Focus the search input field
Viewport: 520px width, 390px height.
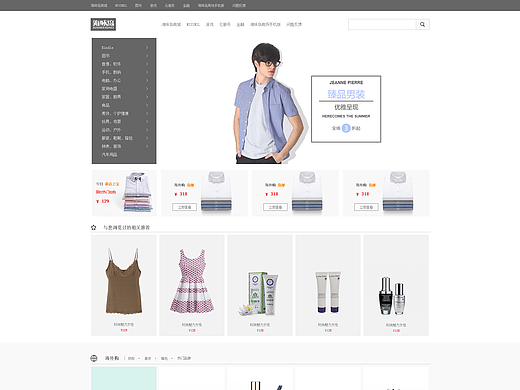pyautogui.click(x=382, y=24)
